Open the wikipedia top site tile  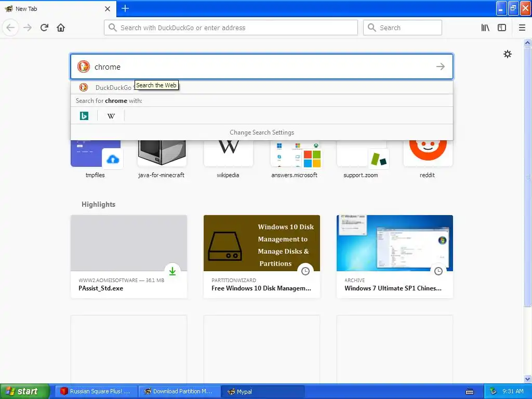(229, 159)
